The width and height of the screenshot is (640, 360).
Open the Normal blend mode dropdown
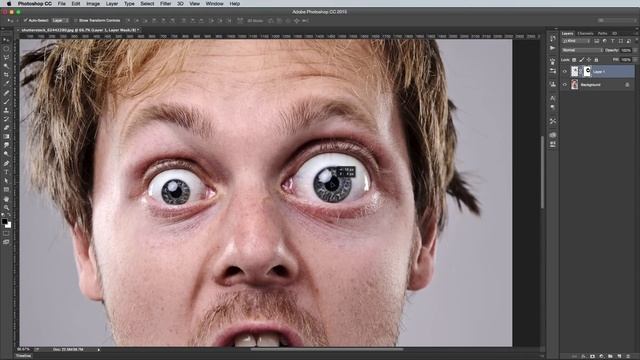coord(582,50)
